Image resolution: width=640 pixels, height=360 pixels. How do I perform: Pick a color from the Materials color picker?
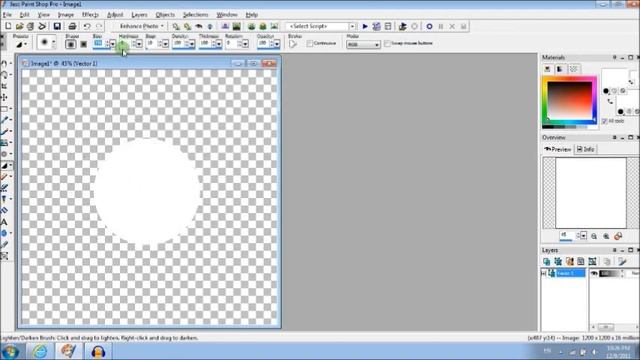coord(569,100)
